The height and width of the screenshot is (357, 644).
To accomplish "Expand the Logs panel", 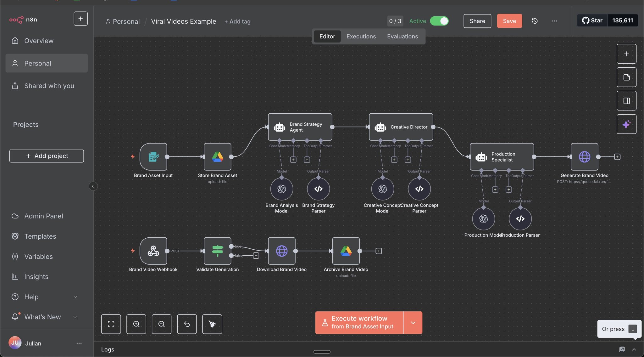I will pos(634,349).
